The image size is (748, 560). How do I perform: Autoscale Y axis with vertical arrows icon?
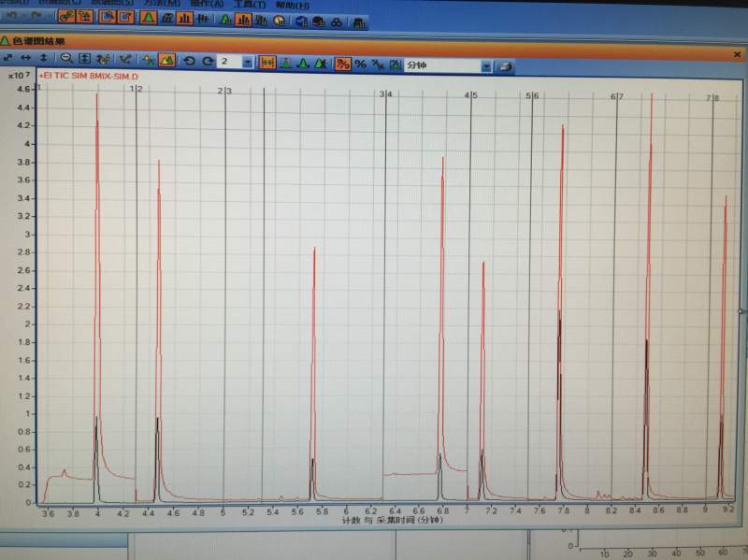[43, 58]
